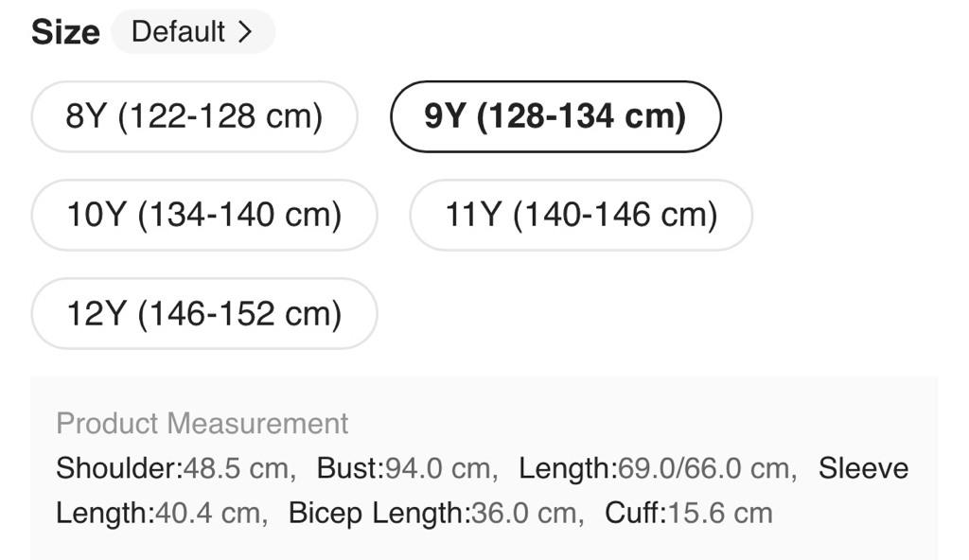Image resolution: width=969 pixels, height=560 pixels.
Task: Select the 11Y (140-146 cm) size
Action: (x=581, y=215)
